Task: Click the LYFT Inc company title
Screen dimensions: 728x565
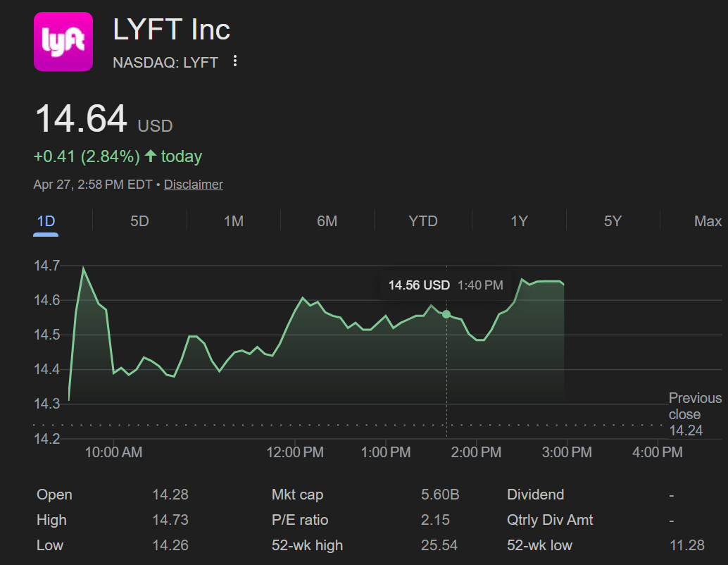Action: 171,30
